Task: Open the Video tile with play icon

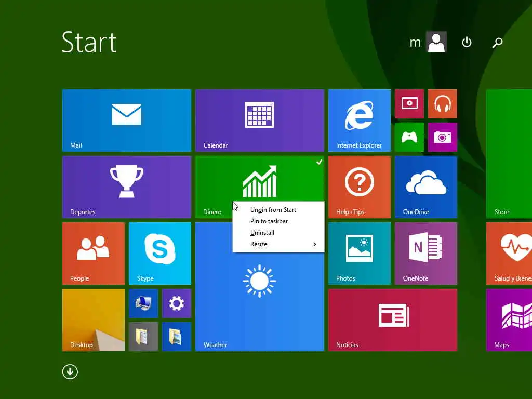Action: tap(409, 103)
